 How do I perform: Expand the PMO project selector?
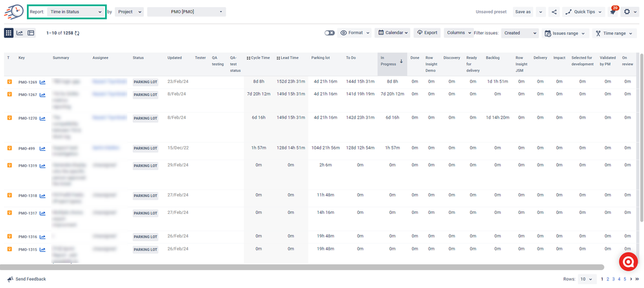pos(186,12)
